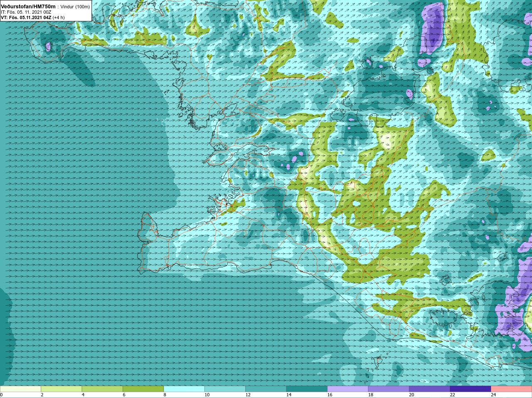Choose the lavender 16–18 legend swatch

point(348,389)
